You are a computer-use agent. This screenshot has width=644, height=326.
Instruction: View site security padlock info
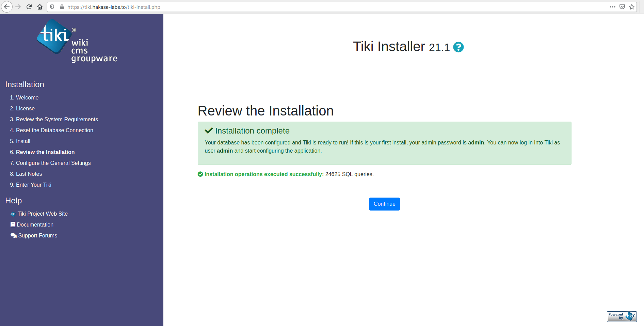point(62,7)
